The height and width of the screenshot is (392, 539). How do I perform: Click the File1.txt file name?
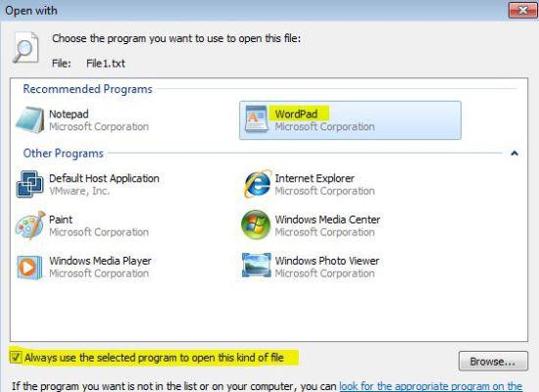(106, 64)
